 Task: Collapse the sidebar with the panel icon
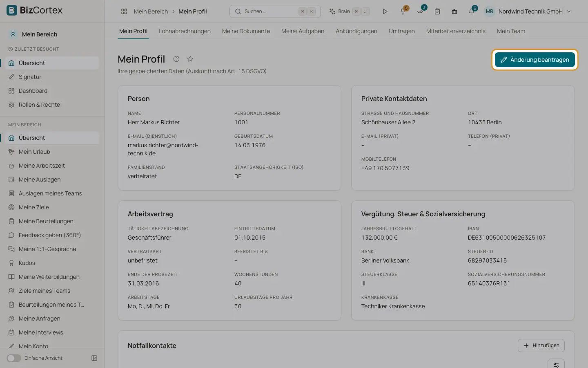94,358
